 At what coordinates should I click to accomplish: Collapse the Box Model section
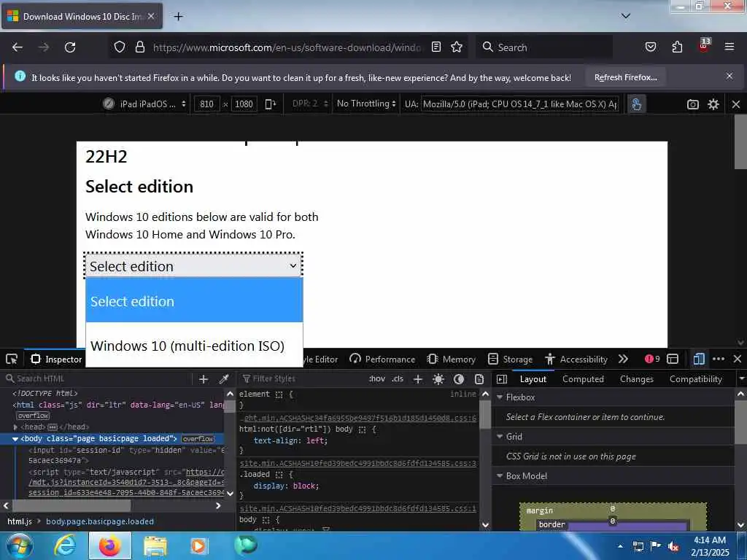[x=500, y=475]
